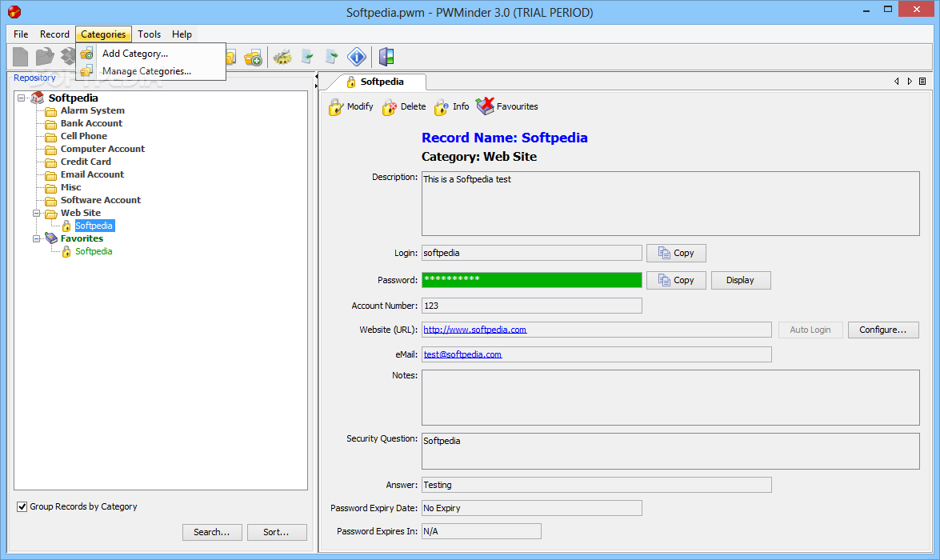Uncheck Group Records by Category
The height and width of the screenshot is (560, 940).
[x=22, y=506]
